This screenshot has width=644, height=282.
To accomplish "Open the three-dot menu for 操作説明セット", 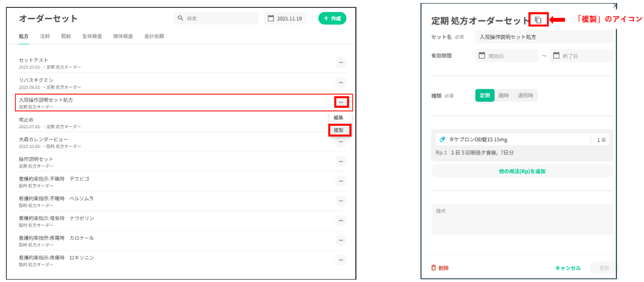I will (340, 161).
